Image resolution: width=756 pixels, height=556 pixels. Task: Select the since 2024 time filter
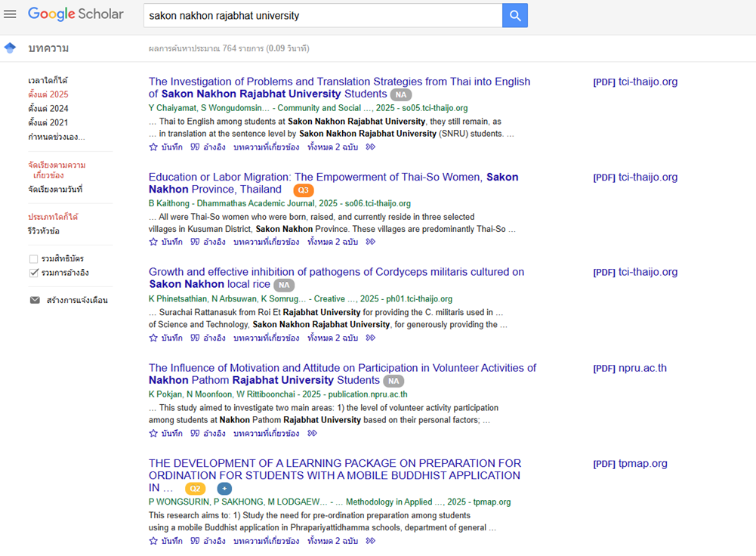coord(48,109)
